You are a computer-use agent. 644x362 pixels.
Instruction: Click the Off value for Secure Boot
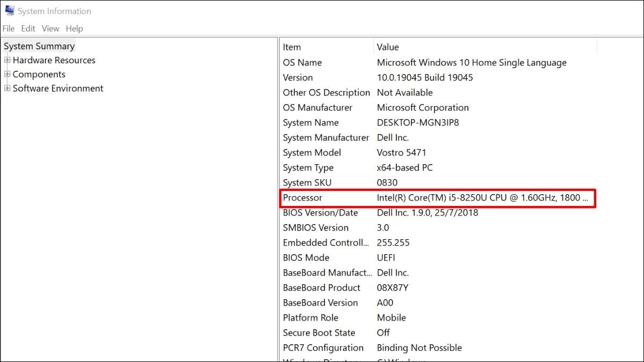384,333
